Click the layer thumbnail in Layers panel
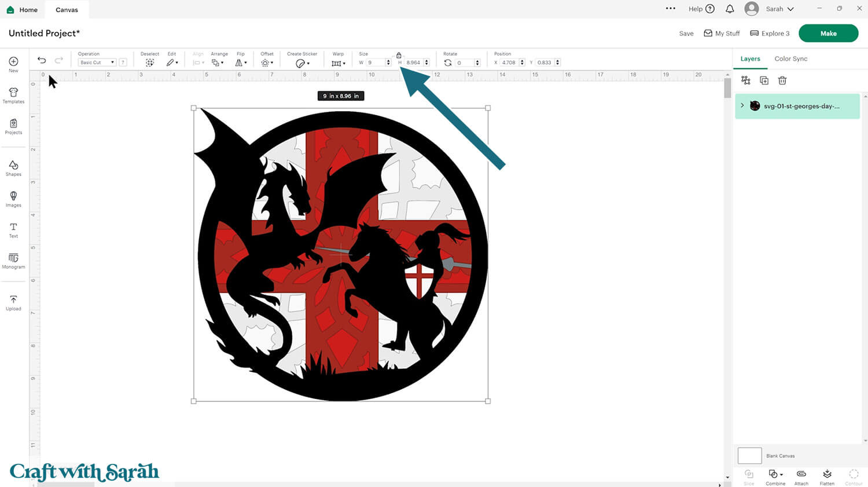The image size is (868, 487). 755,105
